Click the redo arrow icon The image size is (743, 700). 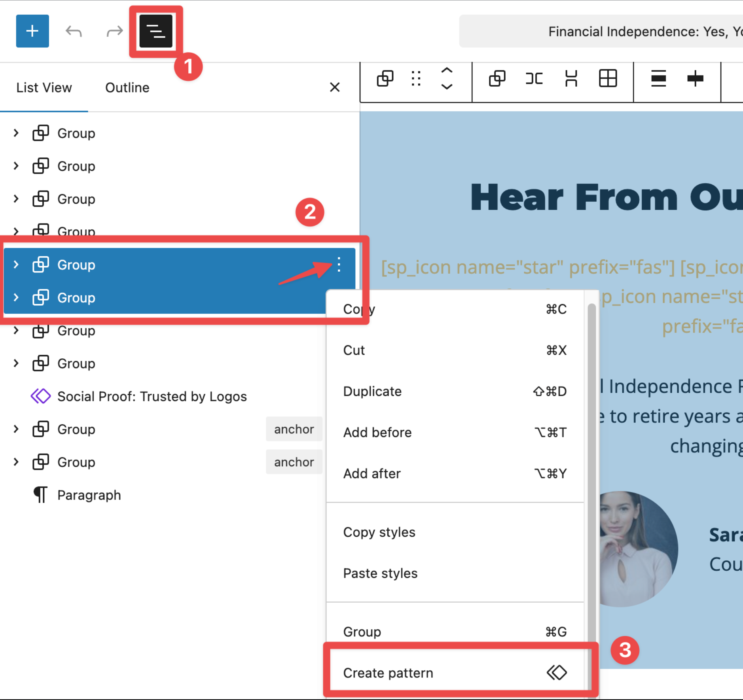click(x=115, y=31)
